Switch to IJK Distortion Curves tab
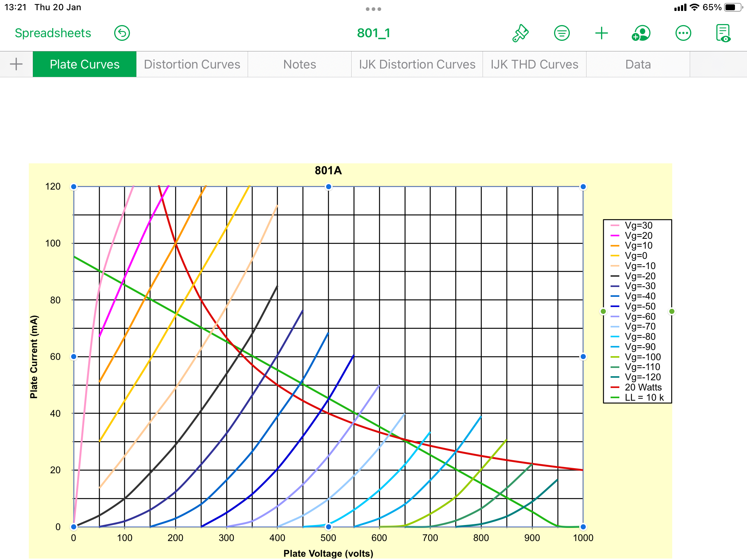The image size is (747, 560). click(417, 64)
